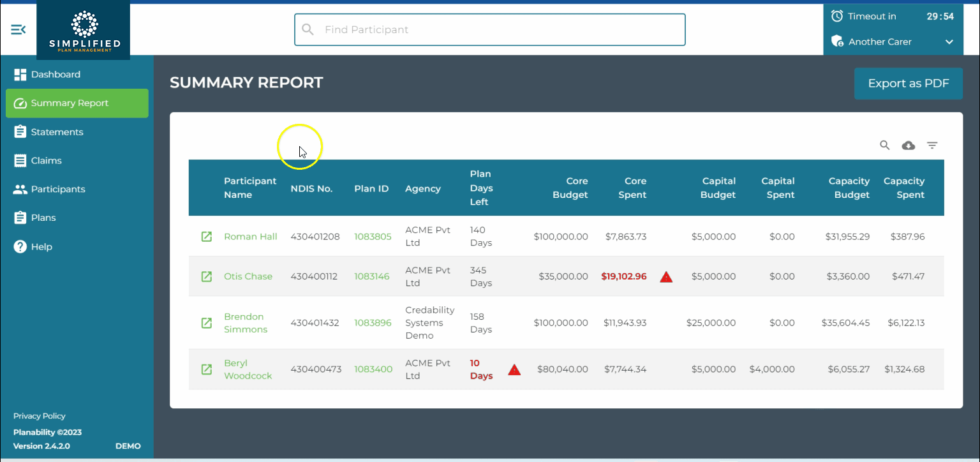Open the filter icon above the table
The image size is (980, 462).
[x=932, y=145]
